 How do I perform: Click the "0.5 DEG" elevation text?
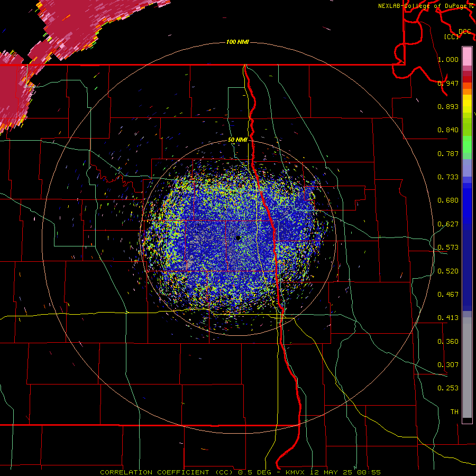[x=254, y=472]
